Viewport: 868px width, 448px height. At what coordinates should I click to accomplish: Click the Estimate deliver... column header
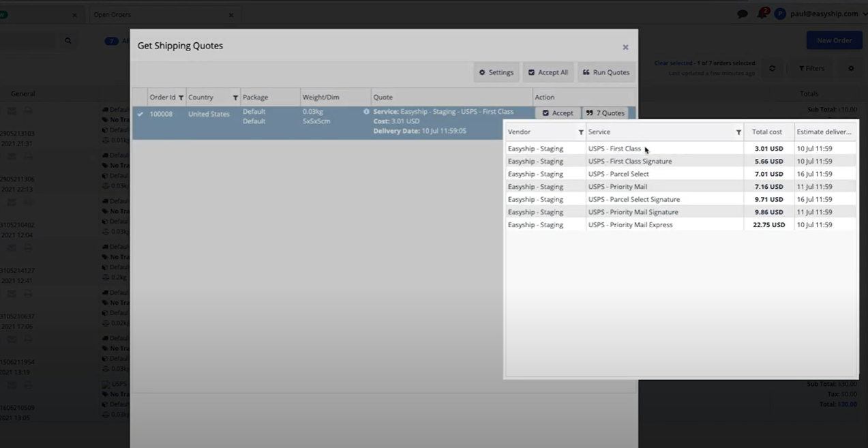point(824,132)
